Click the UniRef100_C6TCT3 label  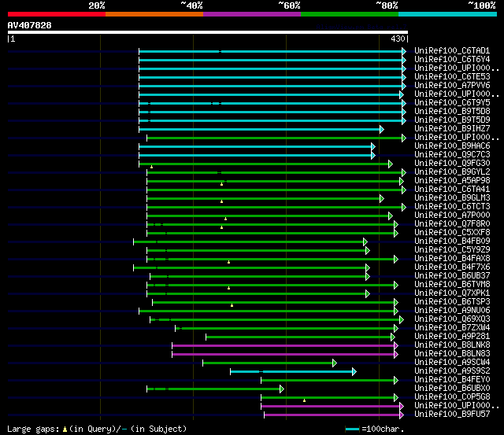(452, 207)
